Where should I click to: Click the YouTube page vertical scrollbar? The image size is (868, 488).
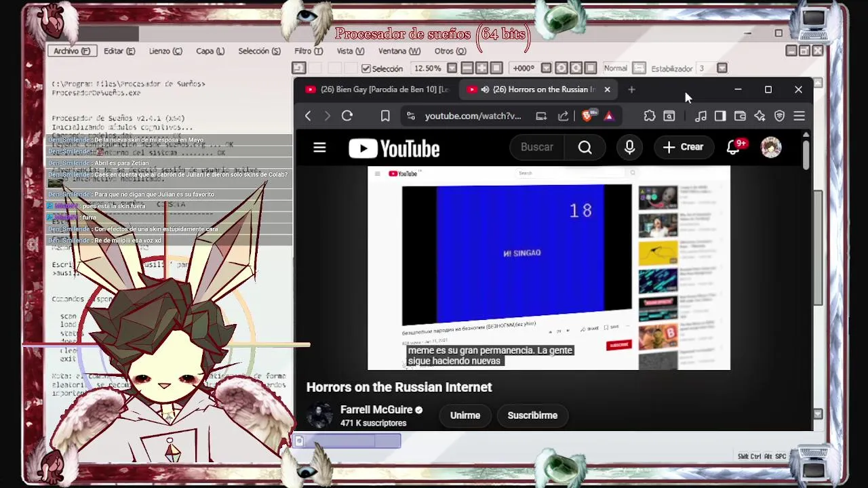(806, 156)
